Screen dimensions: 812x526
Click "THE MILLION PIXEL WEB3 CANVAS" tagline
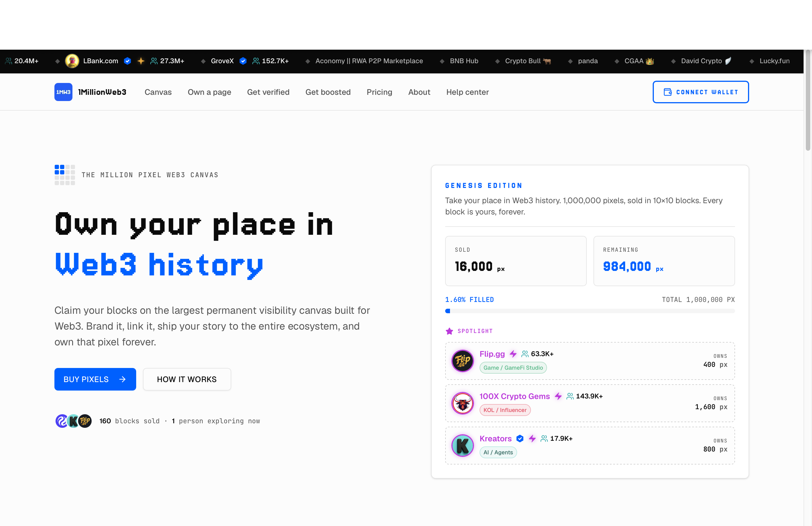click(x=150, y=175)
